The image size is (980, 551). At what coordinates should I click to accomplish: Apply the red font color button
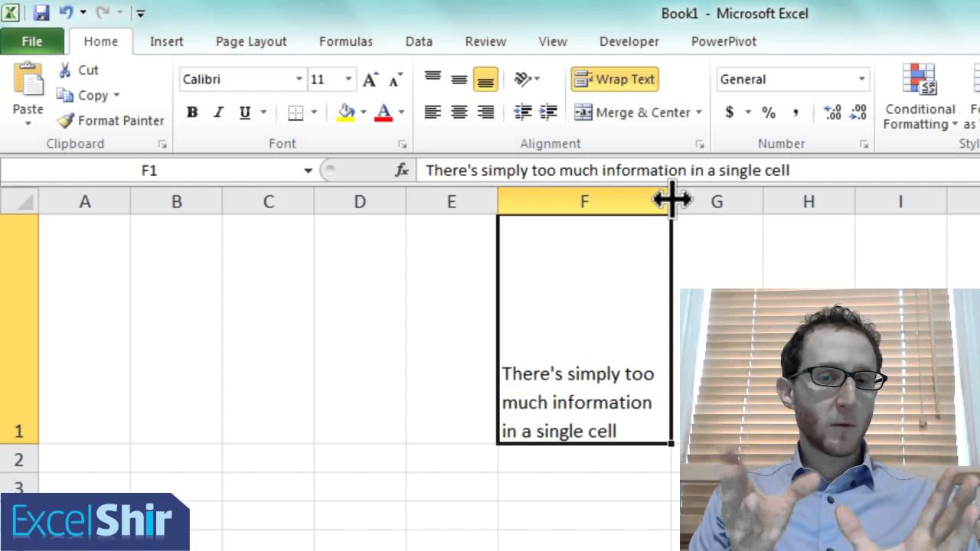tap(384, 112)
